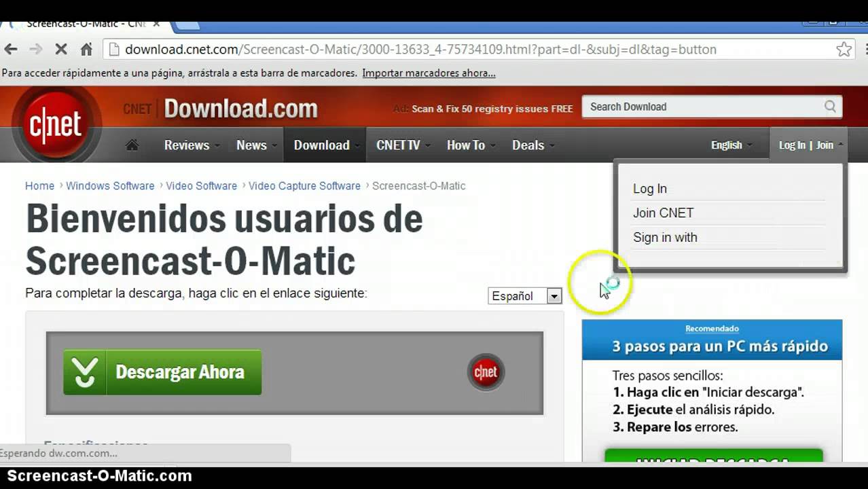Click Scan & Fix 50 registry issues ad

click(492, 109)
